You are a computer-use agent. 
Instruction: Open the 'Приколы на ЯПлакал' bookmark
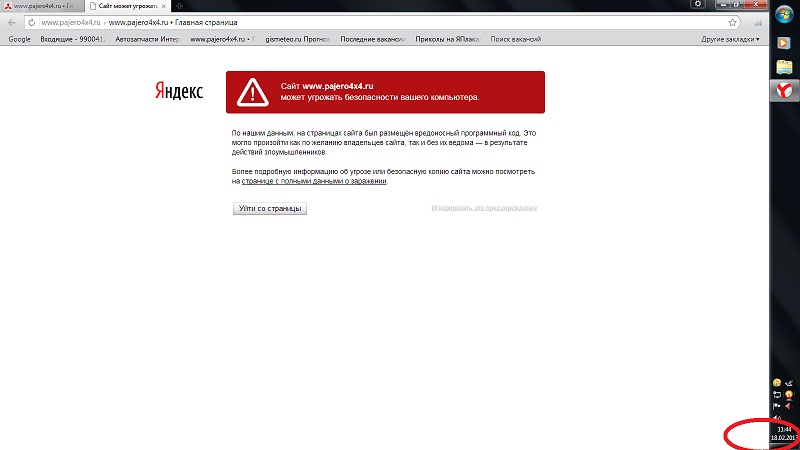(x=447, y=39)
